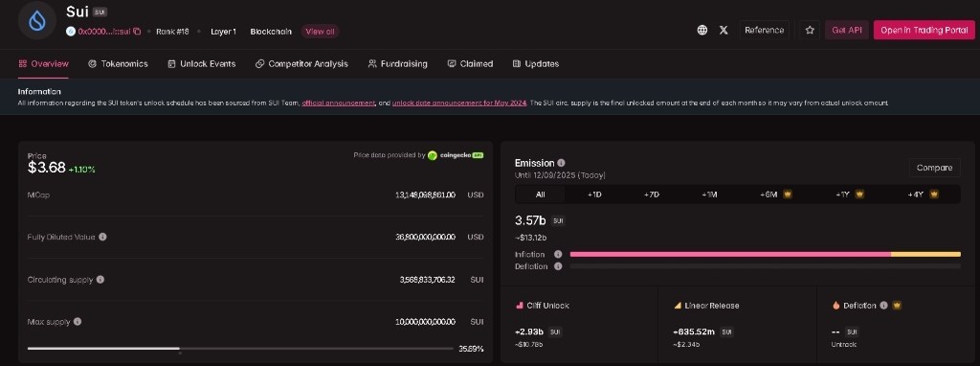Click the yellow Inflation bar segment
Image resolution: width=980 pixels, height=366 pixels.
925,254
